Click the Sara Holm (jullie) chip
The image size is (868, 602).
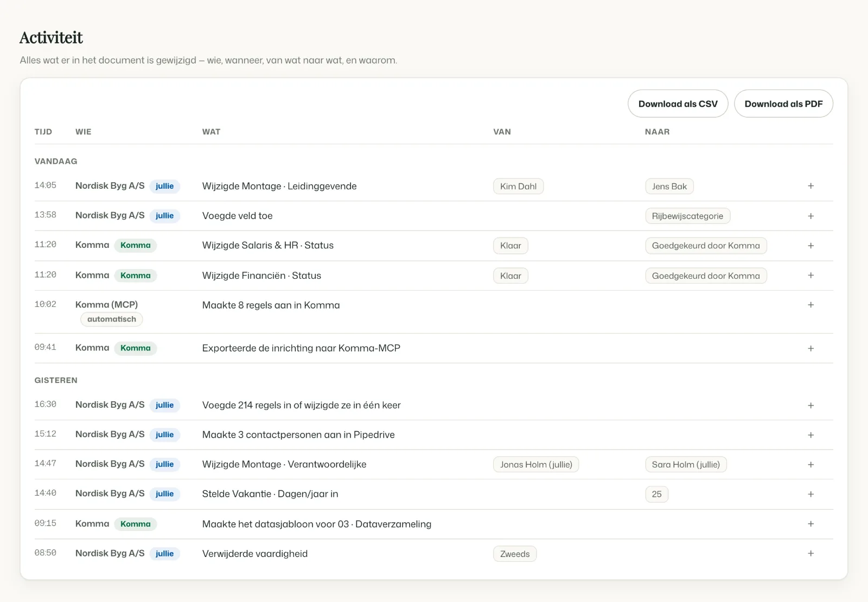(x=686, y=464)
